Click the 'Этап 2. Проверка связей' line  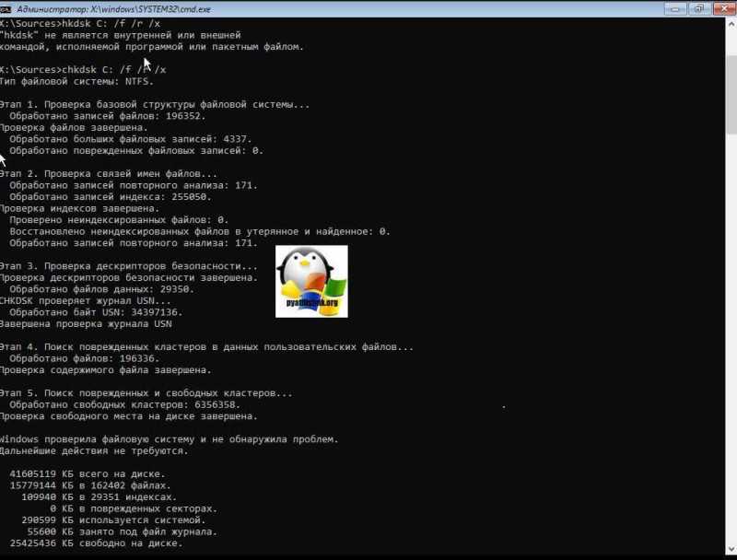pos(109,173)
